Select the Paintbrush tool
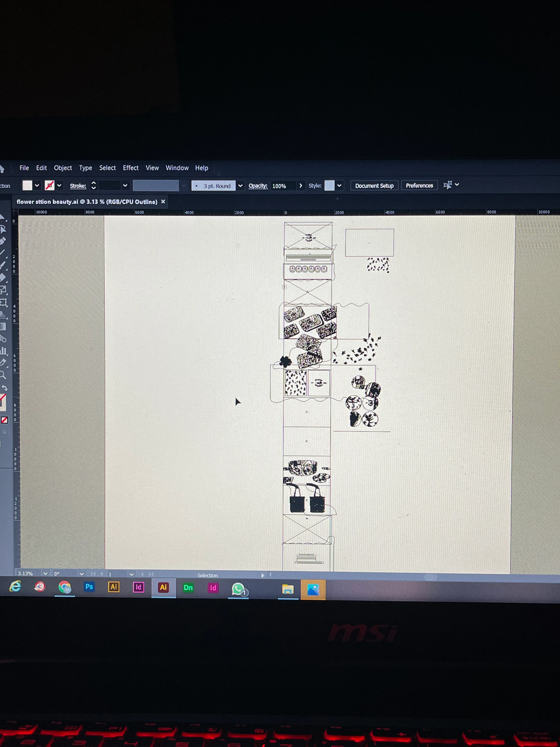Viewport: 560px width, 747px height. [3, 265]
